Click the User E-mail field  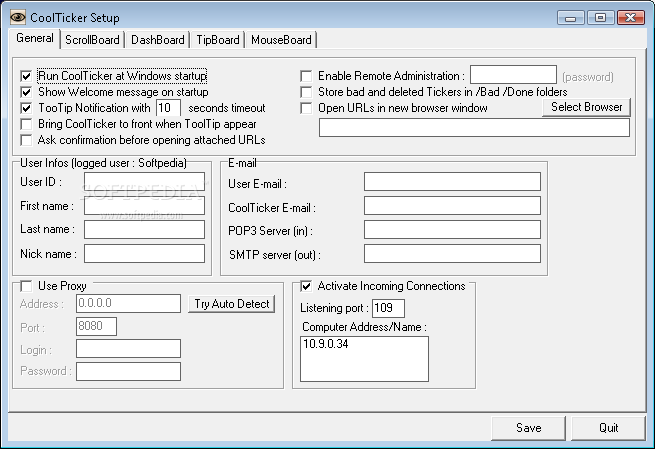pos(452,182)
